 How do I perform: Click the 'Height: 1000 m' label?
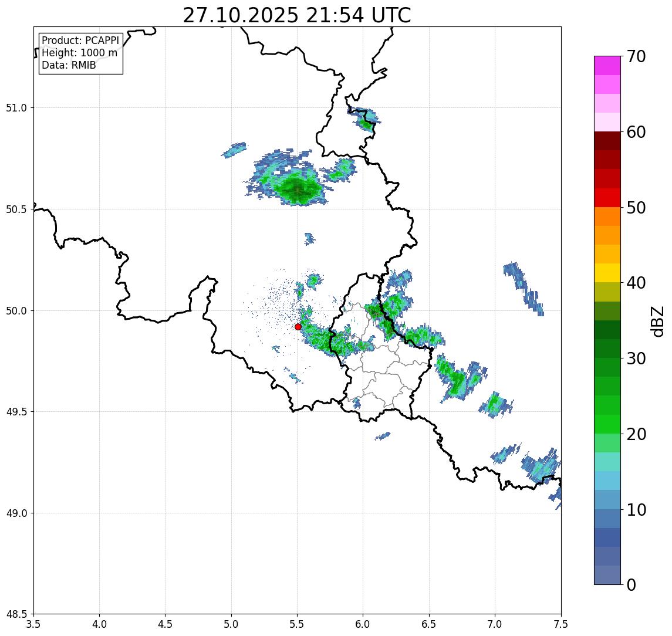pos(79,53)
